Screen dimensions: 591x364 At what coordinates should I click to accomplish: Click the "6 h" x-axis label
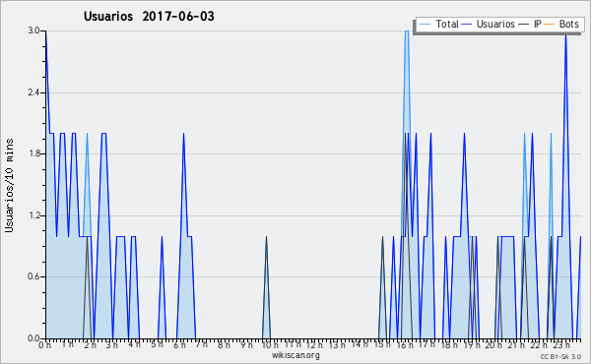click(x=179, y=344)
